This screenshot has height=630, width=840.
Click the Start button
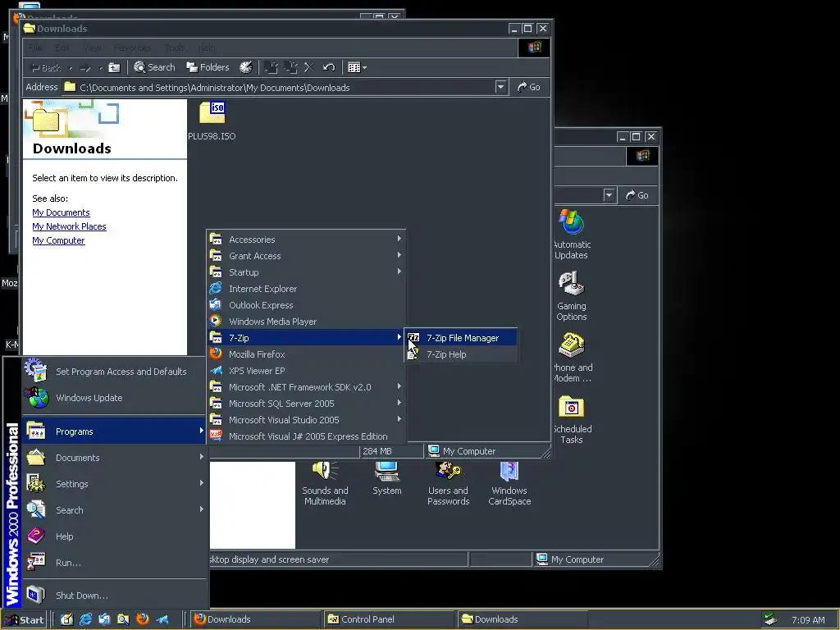pos(24,620)
